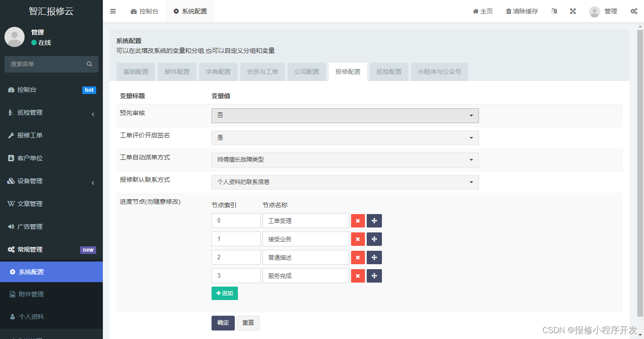
Task: Click the node index field containing 3
Action: coord(236,276)
